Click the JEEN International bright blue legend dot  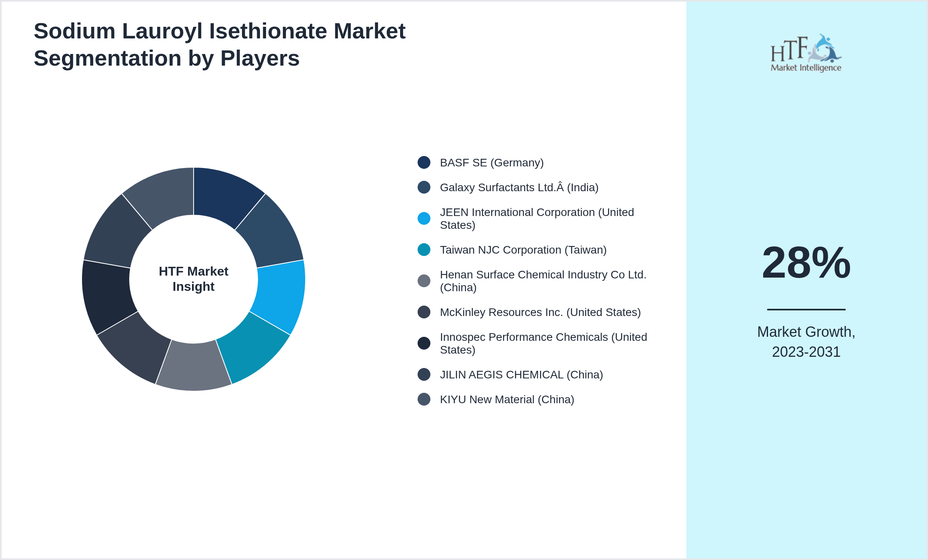click(424, 218)
